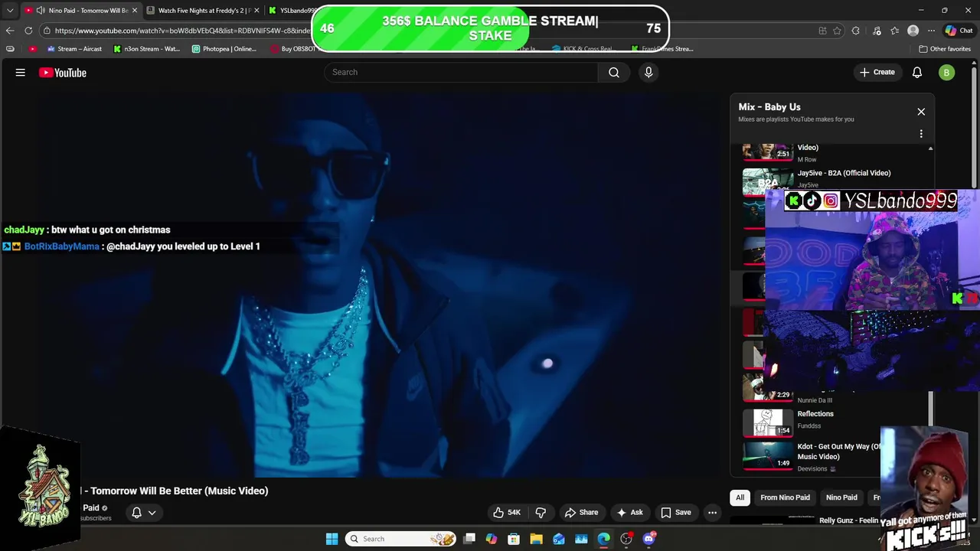Close the Five Nights at Freddy's 2 tab
The height and width of the screenshot is (551, 980).
[x=256, y=10]
